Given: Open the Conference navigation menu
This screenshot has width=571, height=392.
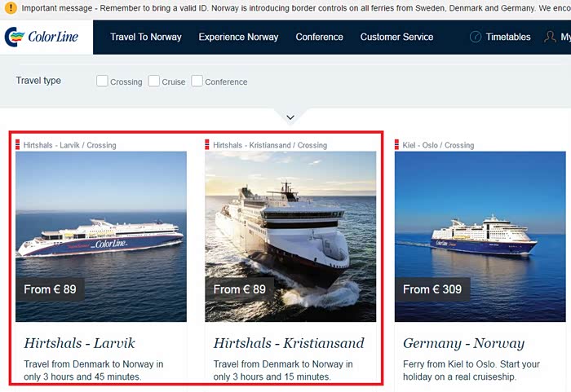Looking at the screenshot, I should click(319, 37).
